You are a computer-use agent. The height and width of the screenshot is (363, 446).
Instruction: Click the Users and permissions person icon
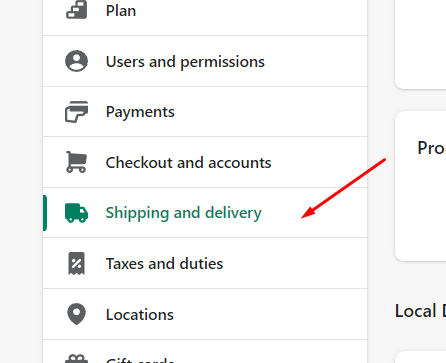[x=76, y=61]
